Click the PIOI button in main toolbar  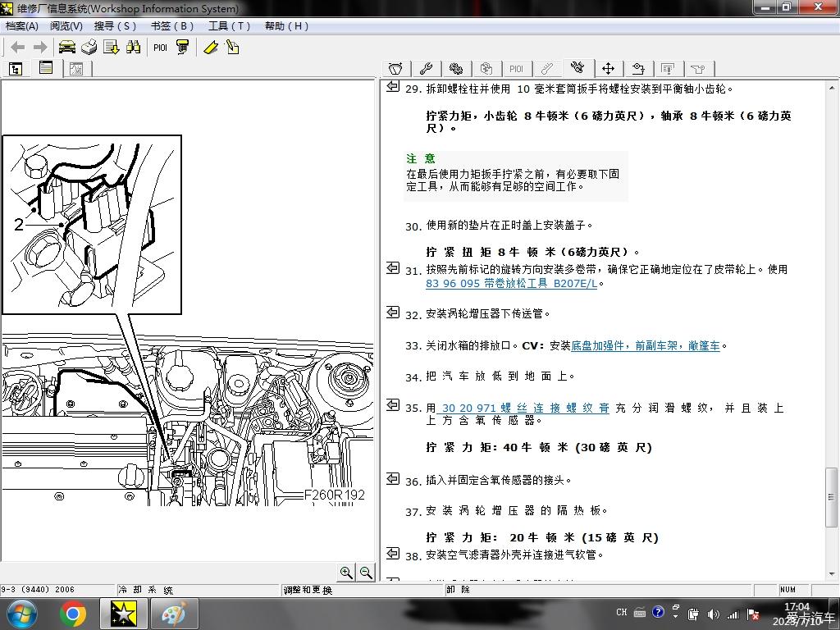160,48
